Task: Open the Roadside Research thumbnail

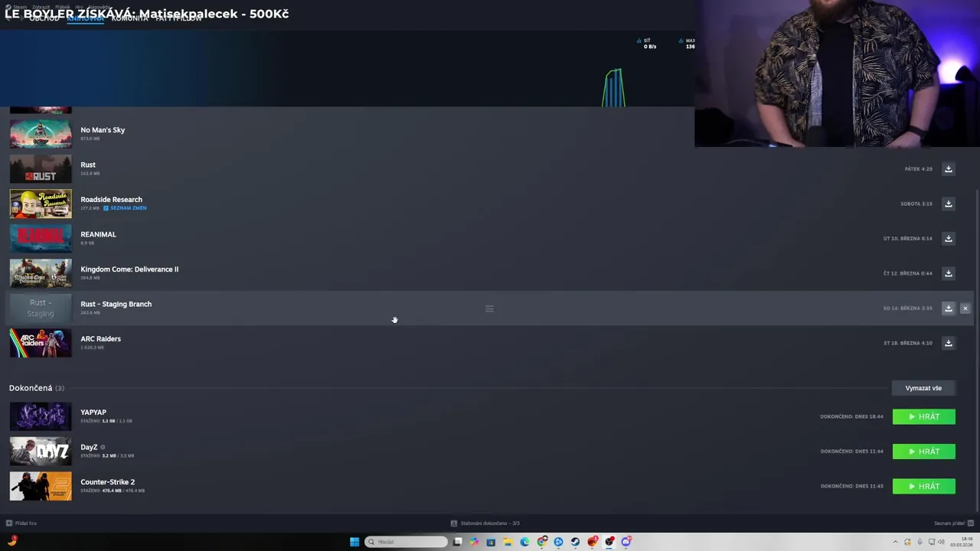Action: click(x=41, y=204)
